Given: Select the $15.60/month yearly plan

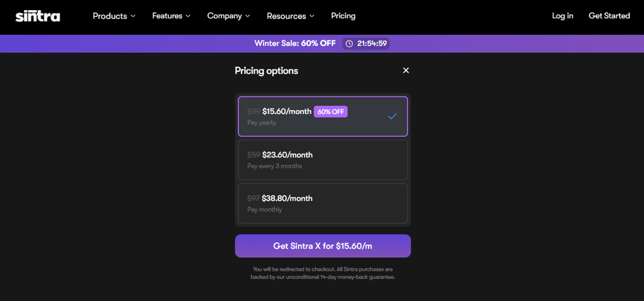Looking at the screenshot, I should pyautogui.click(x=323, y=116).
